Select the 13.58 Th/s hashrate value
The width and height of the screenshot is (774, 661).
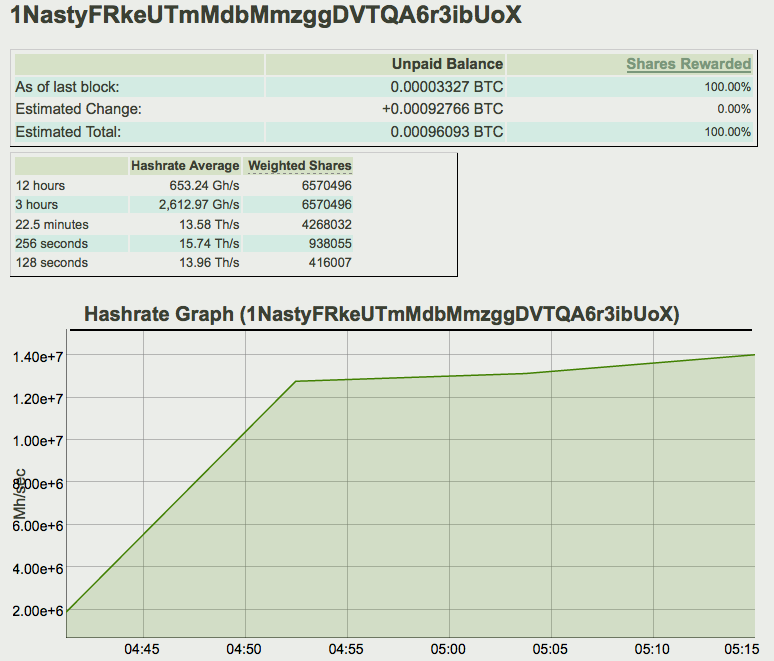tap(209, 225)
